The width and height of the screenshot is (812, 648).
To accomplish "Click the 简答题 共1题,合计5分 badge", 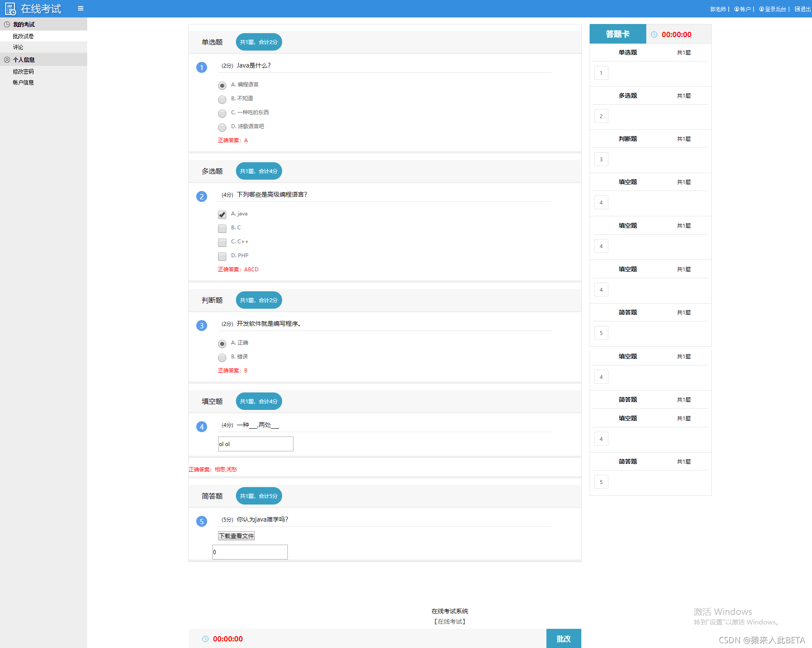I will (259, 496).
